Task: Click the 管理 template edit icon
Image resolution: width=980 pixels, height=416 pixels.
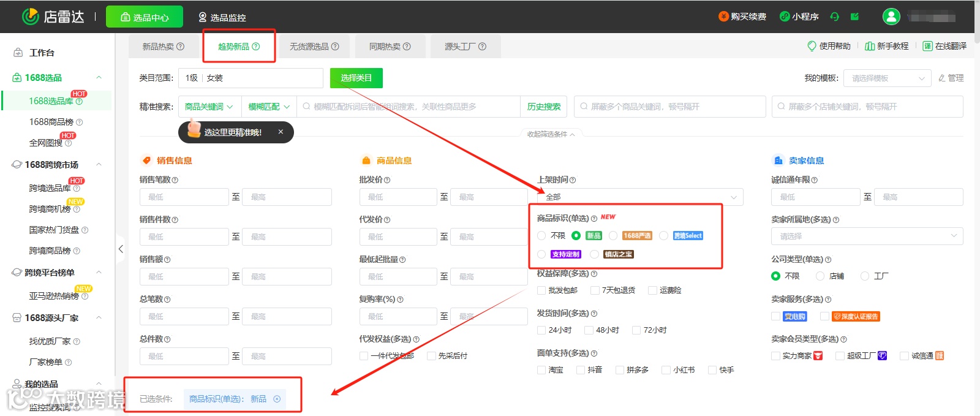Action: 942,78
